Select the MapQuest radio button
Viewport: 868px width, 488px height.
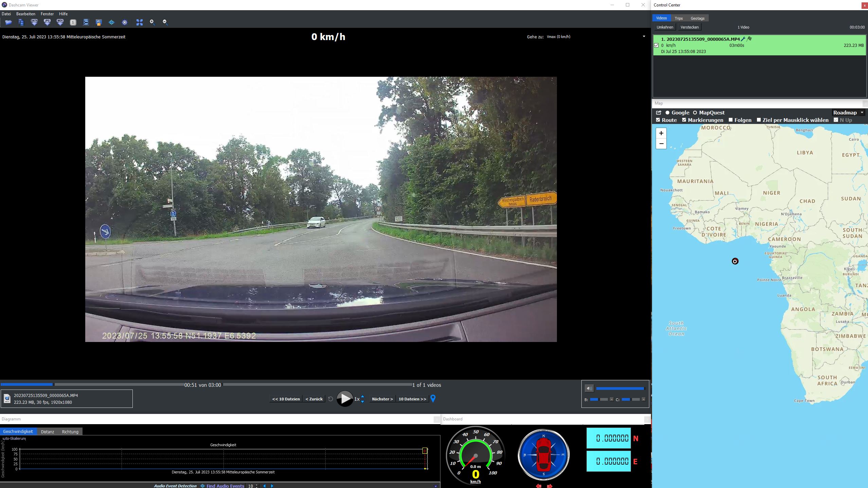(x=695, y=113)
